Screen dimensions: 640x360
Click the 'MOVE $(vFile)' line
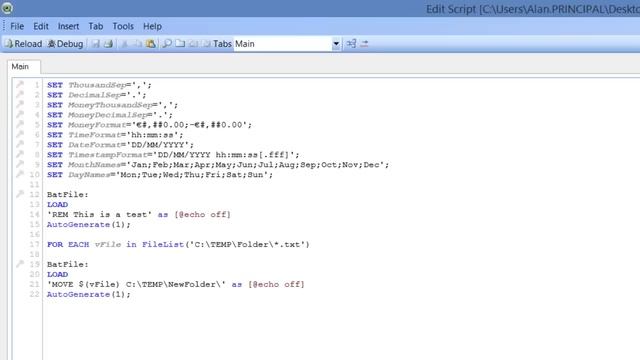tap(176, 284)
